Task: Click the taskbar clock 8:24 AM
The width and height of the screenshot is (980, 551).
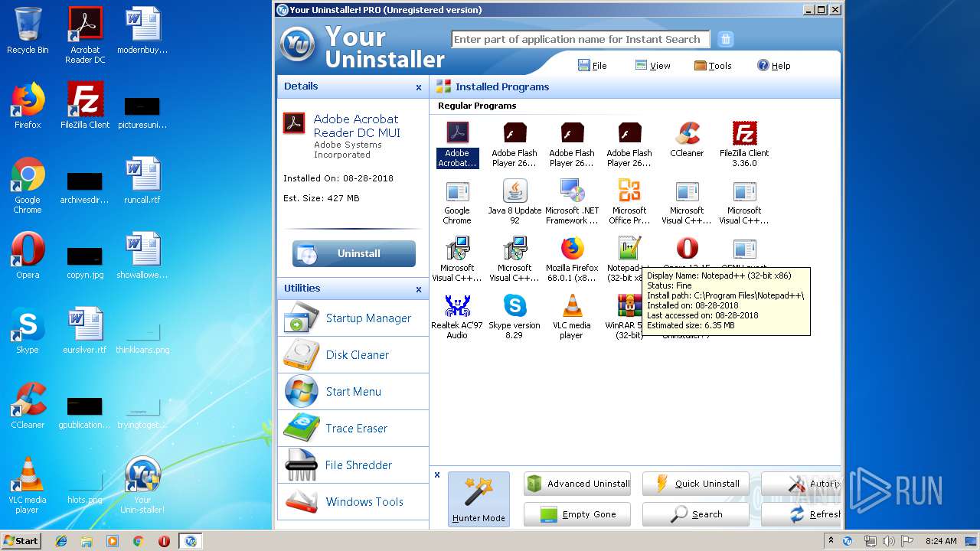Action: (941, 541)
